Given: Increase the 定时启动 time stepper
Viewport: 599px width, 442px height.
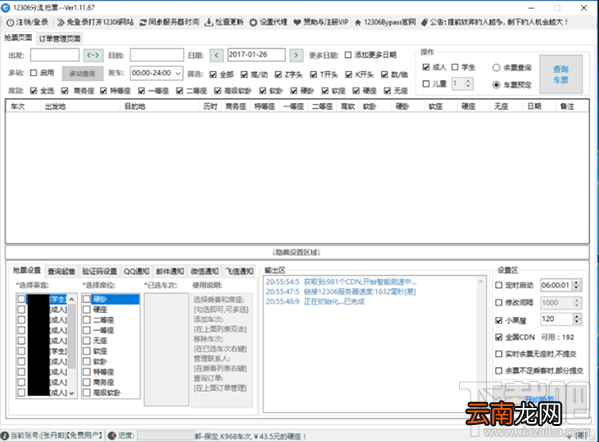Looking at the screenshot, I should [x=577, y=282].
